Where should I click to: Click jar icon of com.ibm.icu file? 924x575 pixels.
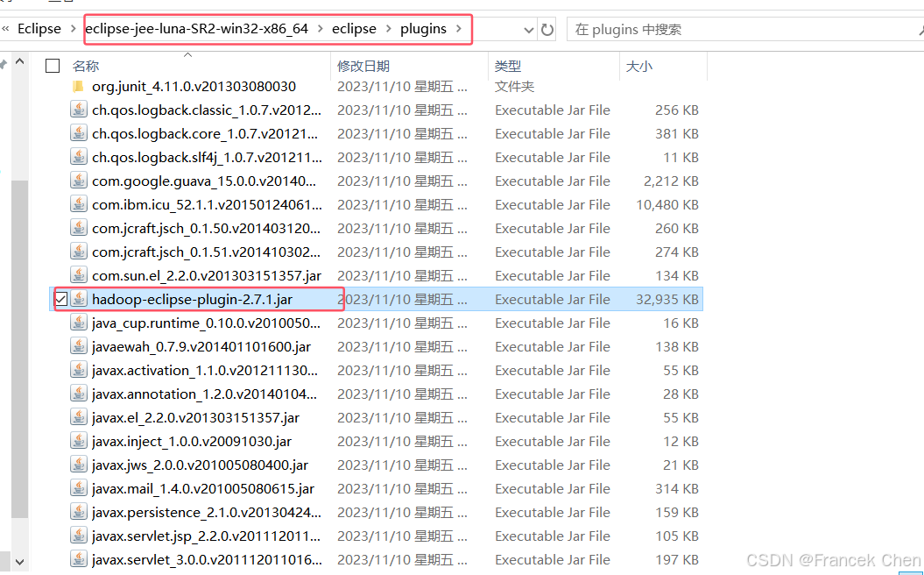[78, 204]
